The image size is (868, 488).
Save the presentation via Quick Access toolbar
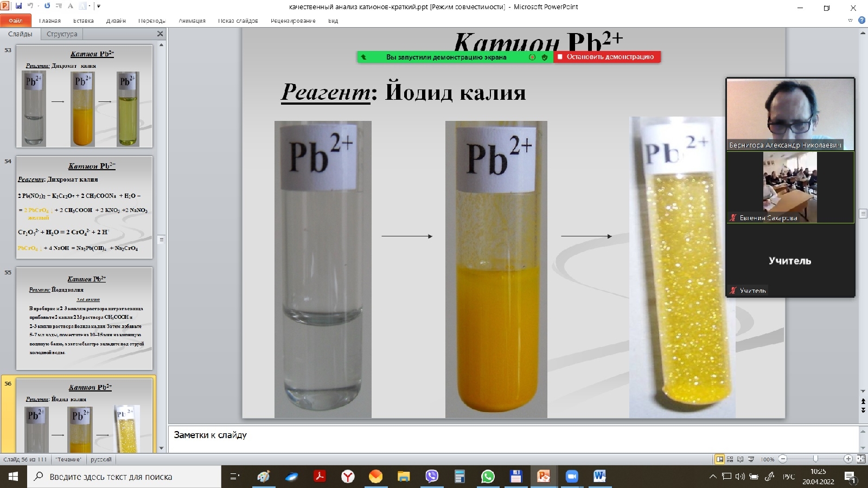coord(18,5)
